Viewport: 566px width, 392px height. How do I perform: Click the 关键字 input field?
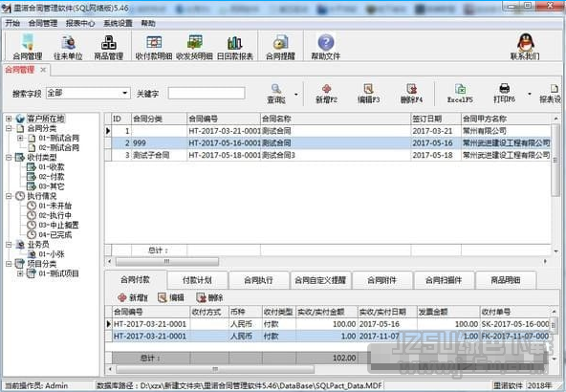[x=207, y=93]
